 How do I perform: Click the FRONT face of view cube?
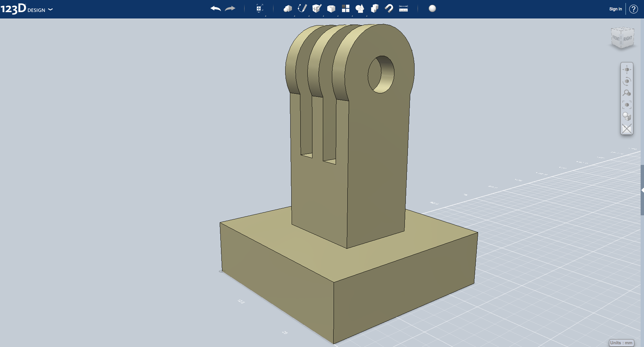(616, 39)
